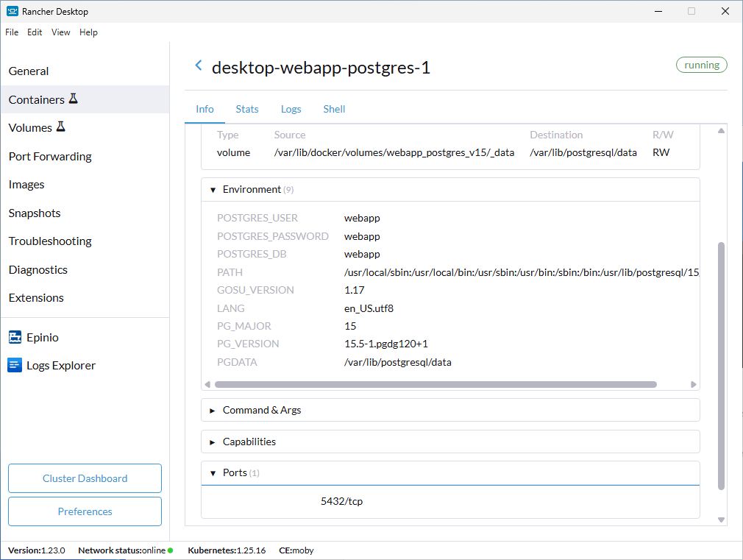Open the Troubleshooting page
The height and width of the screenshot is (560, 743).
coord(85,241)
